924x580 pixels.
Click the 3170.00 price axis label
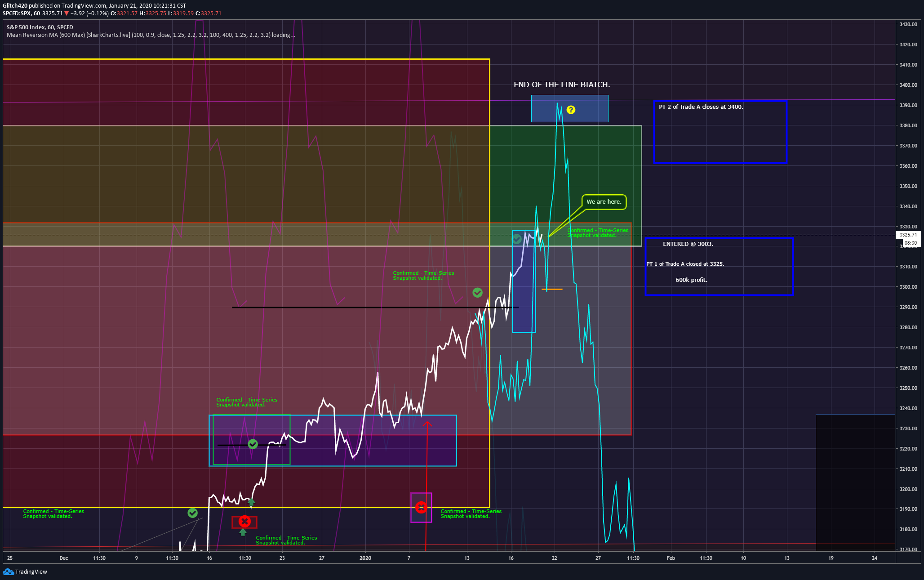908,549
